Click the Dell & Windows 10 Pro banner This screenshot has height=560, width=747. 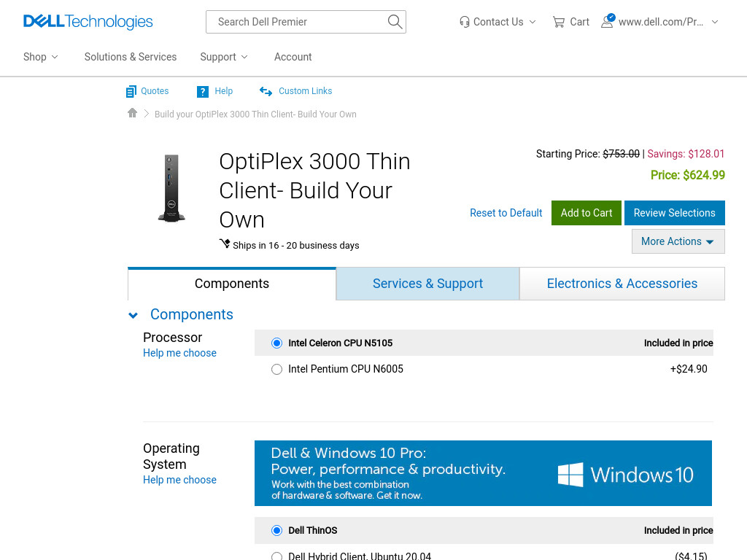483,472
